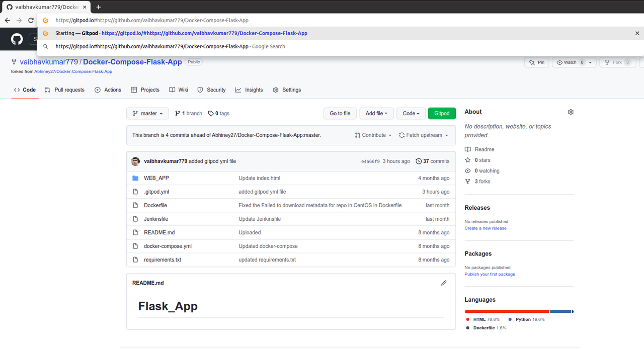Click the repository settings gear in About
Viewport: 644px width, 350px height.
[571, 112]
